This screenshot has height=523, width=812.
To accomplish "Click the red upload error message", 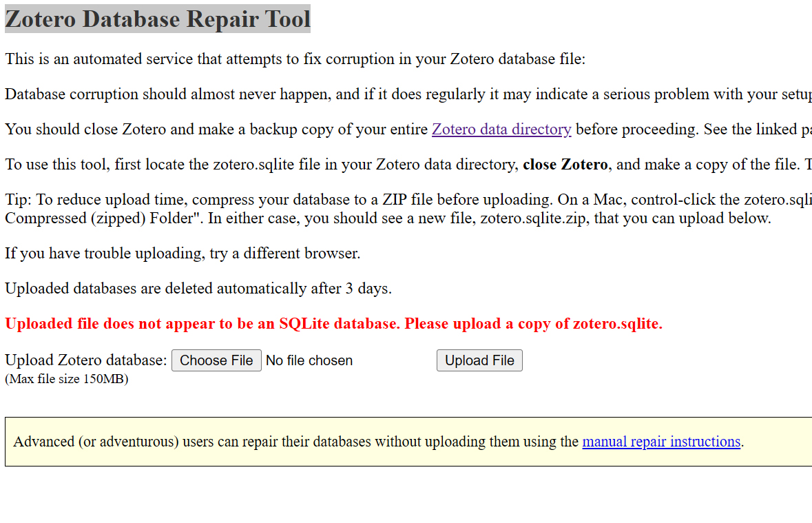I will coord(333,323).
